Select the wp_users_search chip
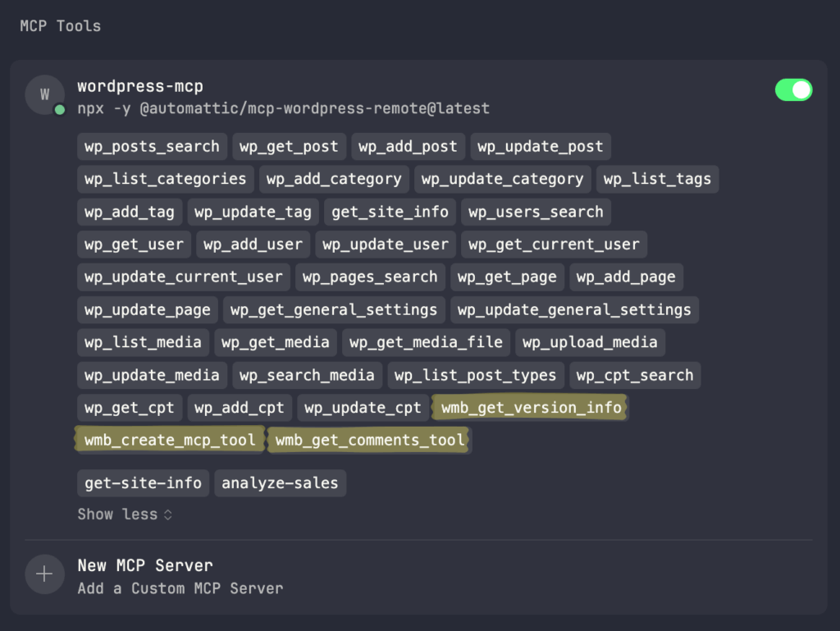This screenshot has height=631, width=840. pos(536,212)
